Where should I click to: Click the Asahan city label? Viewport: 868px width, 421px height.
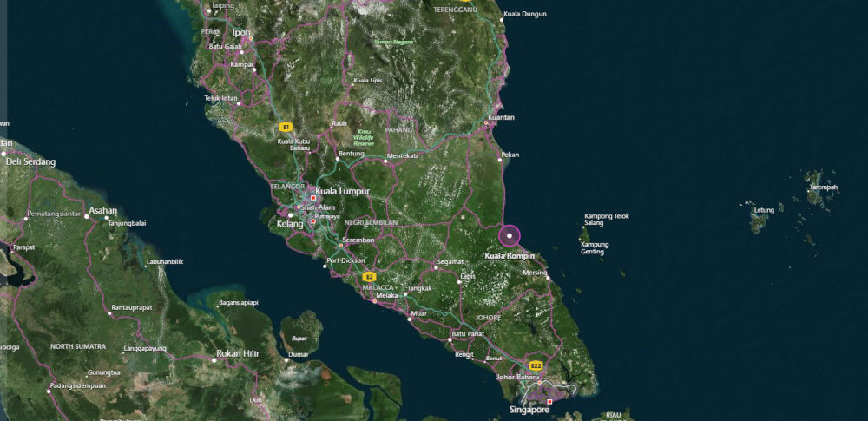pyautogui.click(x=102, y=210)
